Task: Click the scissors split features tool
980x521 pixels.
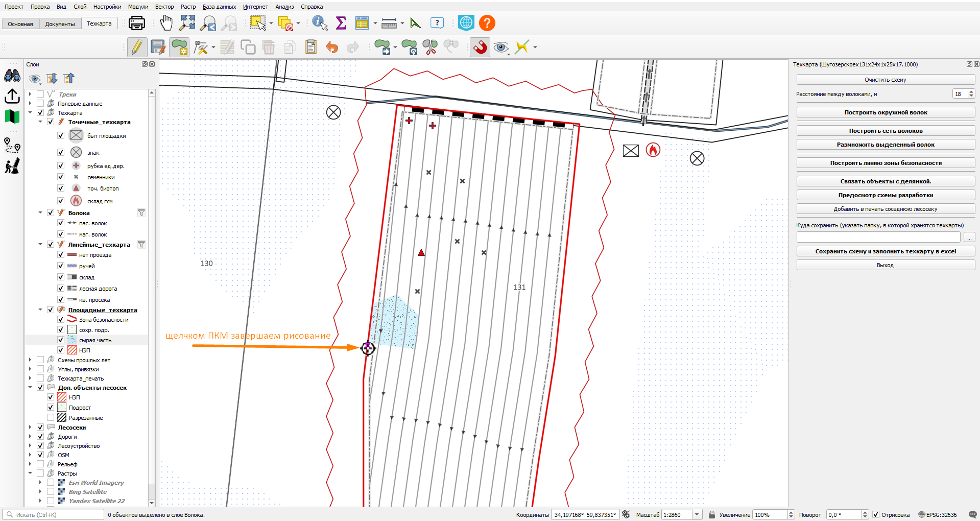Action: click(430, 48)
